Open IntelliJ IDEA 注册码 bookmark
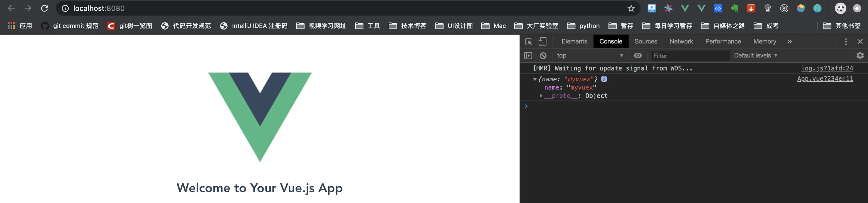 tap(254, 26)
